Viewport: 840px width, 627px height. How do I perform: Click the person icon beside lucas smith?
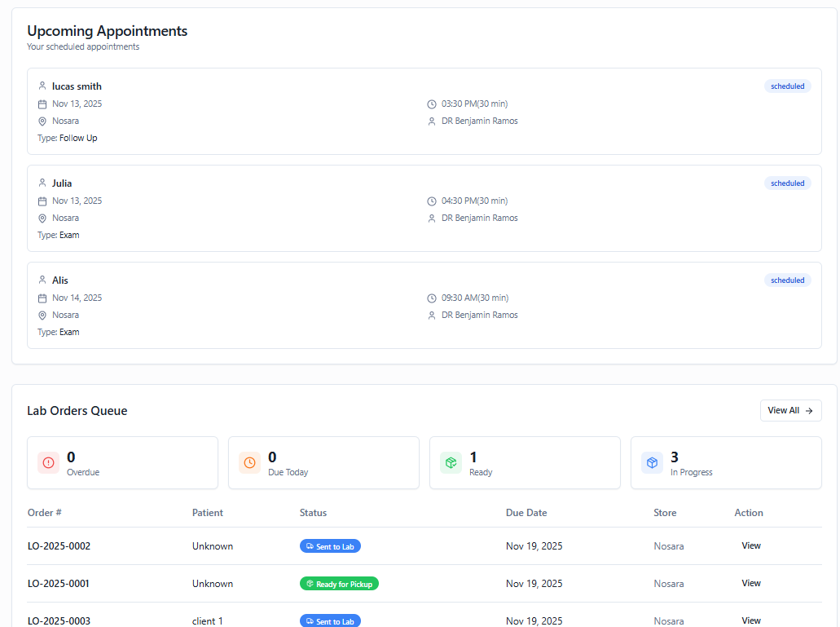[x=42, y=86]
